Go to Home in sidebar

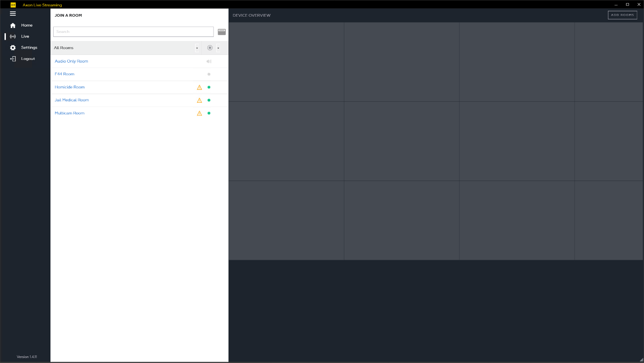pyautogui.click(x=27, y=25)
